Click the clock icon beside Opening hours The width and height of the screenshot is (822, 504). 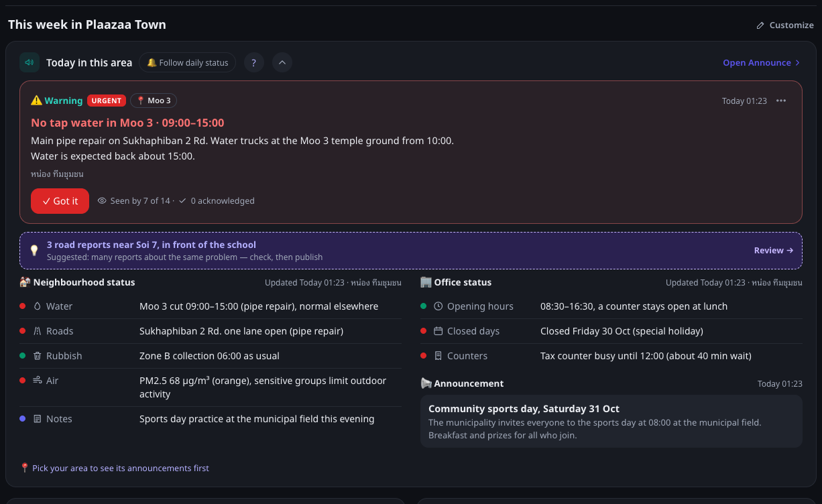[438, 306]
